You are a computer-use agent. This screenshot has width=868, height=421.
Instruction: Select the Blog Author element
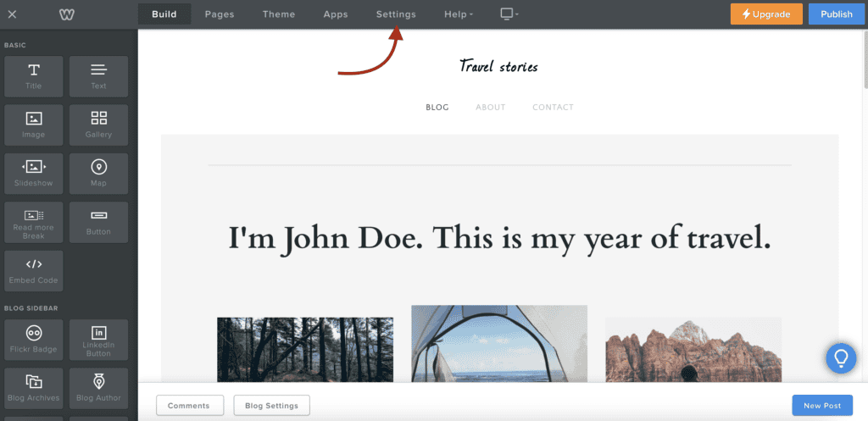coord(98,388)
